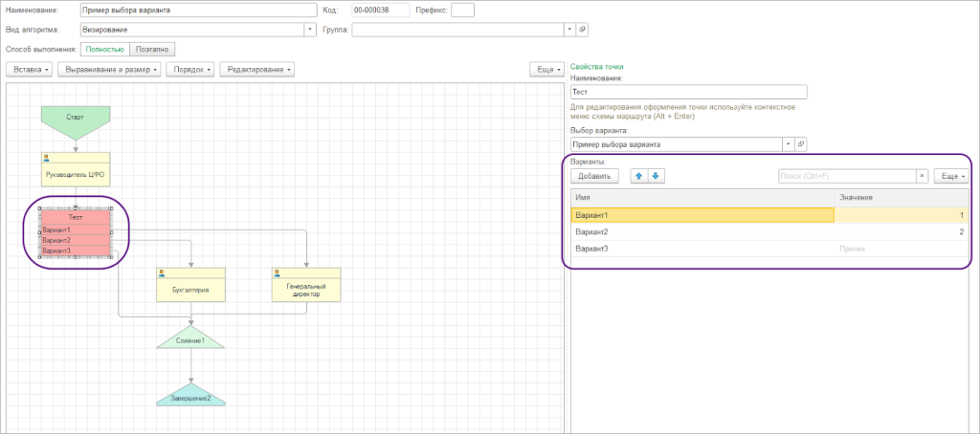Screen dimensions: 980x434
Task: Expand the Выбор варианта dropdown arrow
Action: point(788,144)
